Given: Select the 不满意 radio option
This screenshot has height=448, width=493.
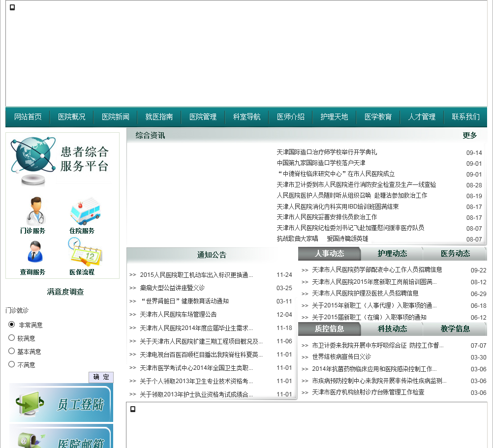Looking at the screenshot, I should pyautogui.click(x=12, y=364).
